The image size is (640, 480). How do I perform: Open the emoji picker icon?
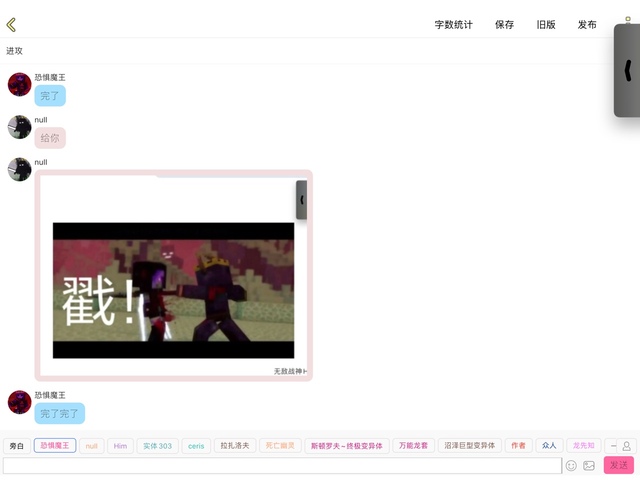pyautogui.click(x=571, y=465)
